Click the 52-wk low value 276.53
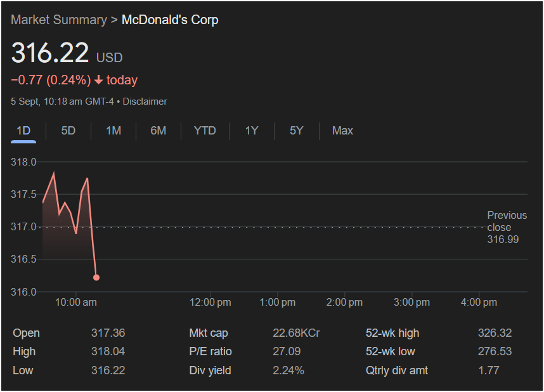The width and height of the screenshot is (544, 392). pos(495,351)
